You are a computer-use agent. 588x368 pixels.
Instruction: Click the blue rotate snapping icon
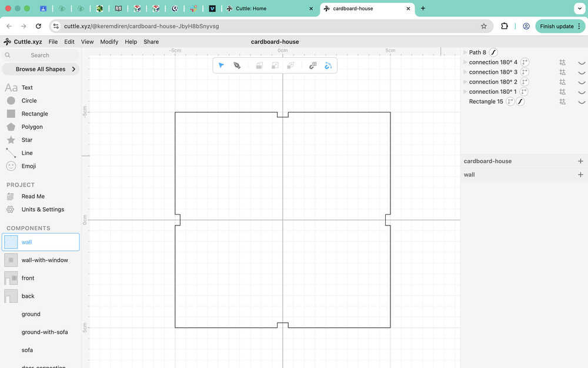click(328, 66)
